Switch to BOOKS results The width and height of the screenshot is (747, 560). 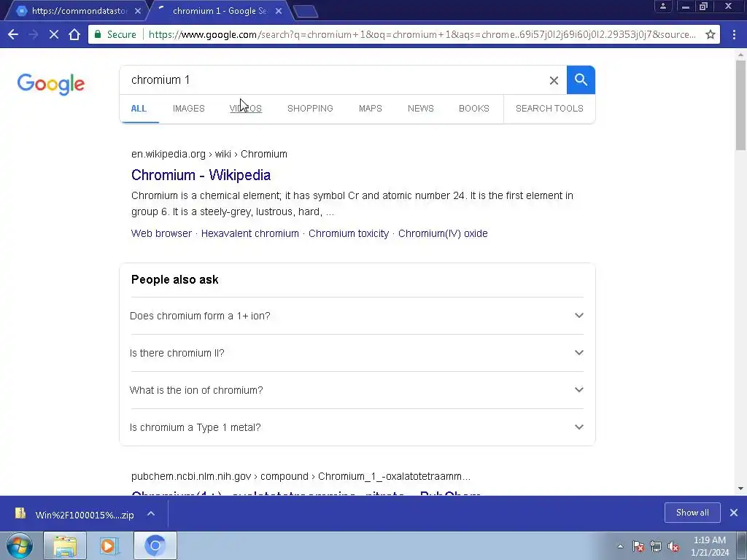tap(474, 108)
